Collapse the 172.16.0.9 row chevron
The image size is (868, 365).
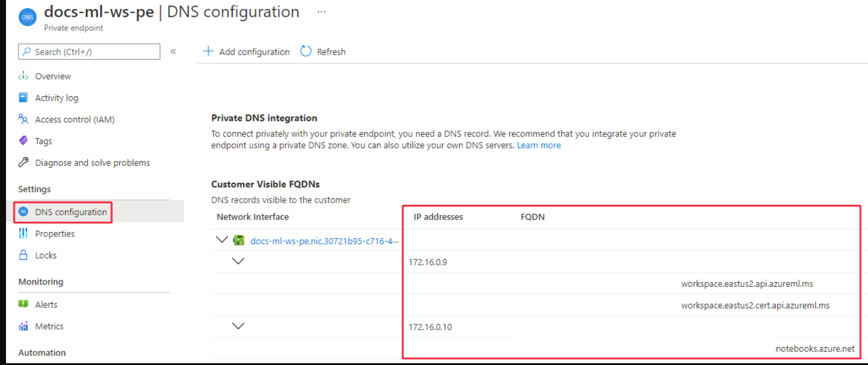238,262
